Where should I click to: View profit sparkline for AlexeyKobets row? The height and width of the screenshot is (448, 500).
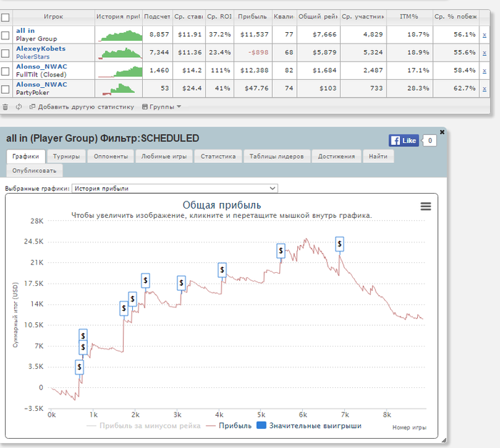coord(120,53)
